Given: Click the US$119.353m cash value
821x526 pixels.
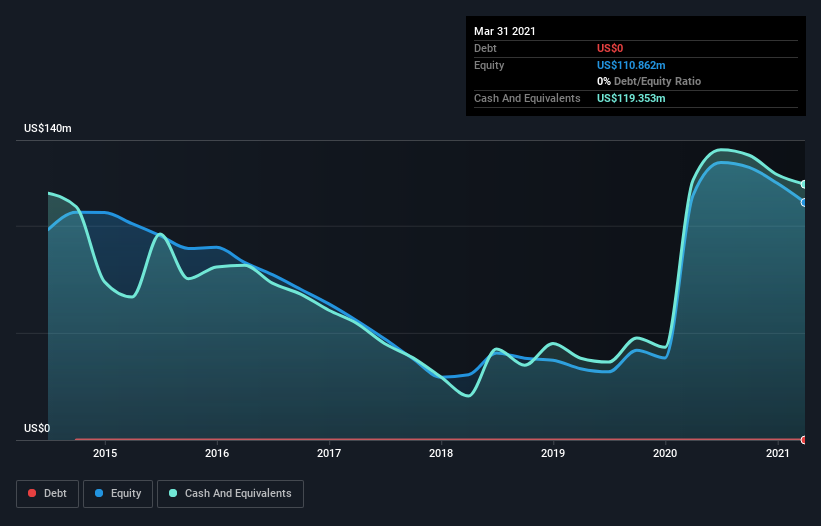Looking at the screenshot, I should click(x=631, y=98).
